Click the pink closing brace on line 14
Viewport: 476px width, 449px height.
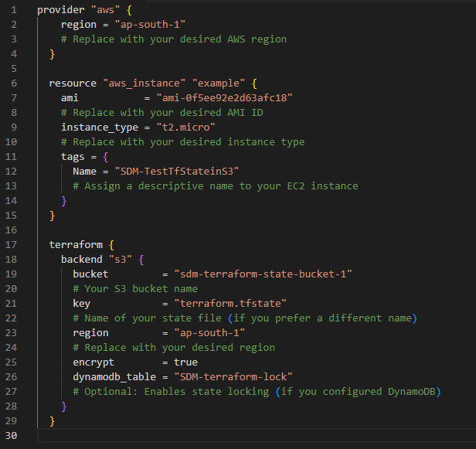pyautogui.click(x=63, y=201)
